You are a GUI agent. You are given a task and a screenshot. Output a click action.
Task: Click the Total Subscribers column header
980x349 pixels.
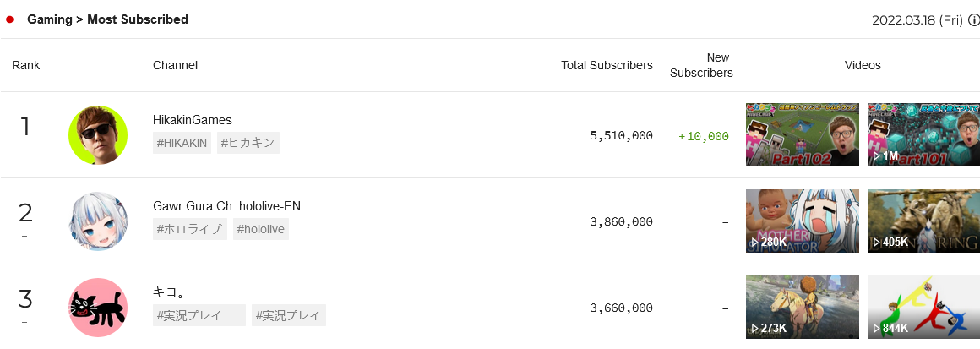coord(607,65)
